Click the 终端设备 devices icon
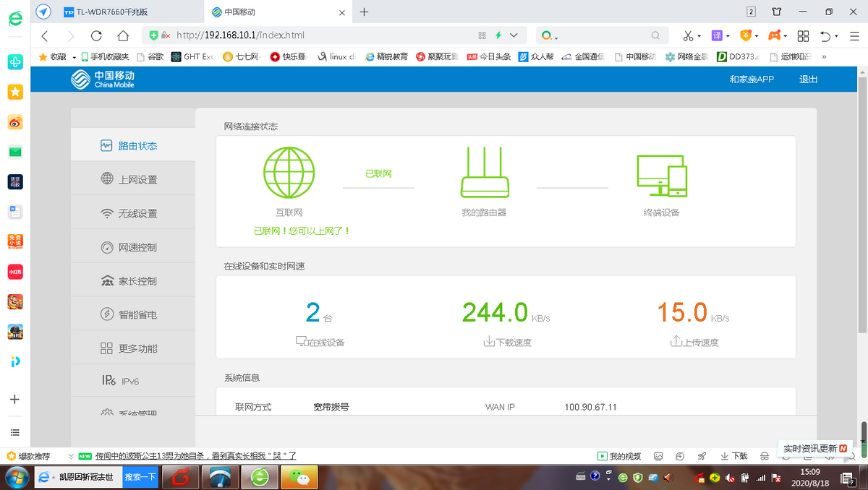868x490 pixels. (661, 176)
